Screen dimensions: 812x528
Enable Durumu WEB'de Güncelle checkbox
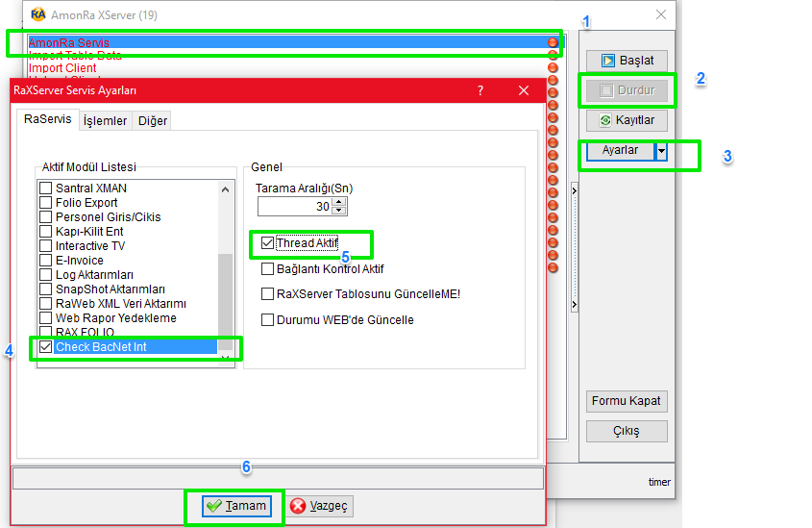pyautogui.click(x=267, y=320)
